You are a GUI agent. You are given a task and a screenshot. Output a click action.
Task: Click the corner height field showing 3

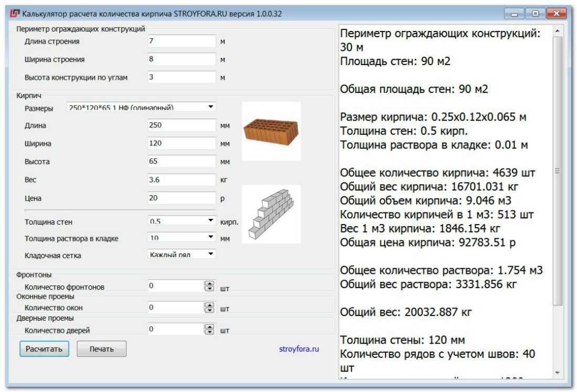181,77
